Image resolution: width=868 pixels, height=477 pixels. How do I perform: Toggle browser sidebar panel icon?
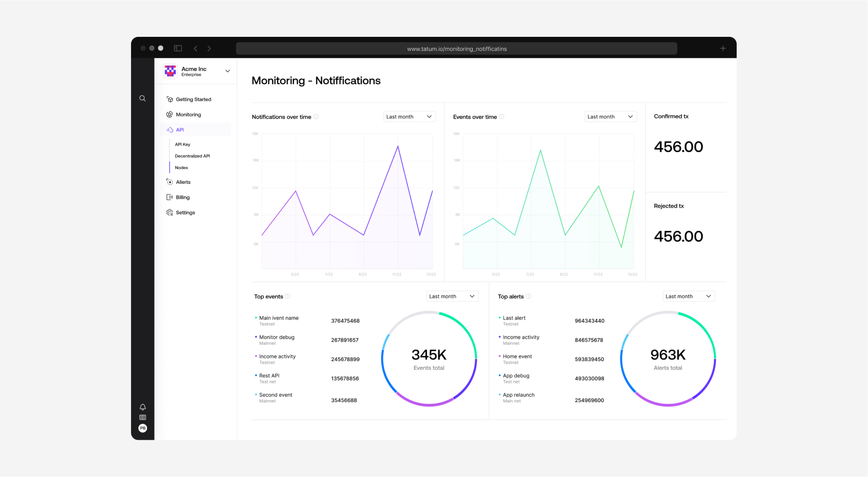coord(178,48)
